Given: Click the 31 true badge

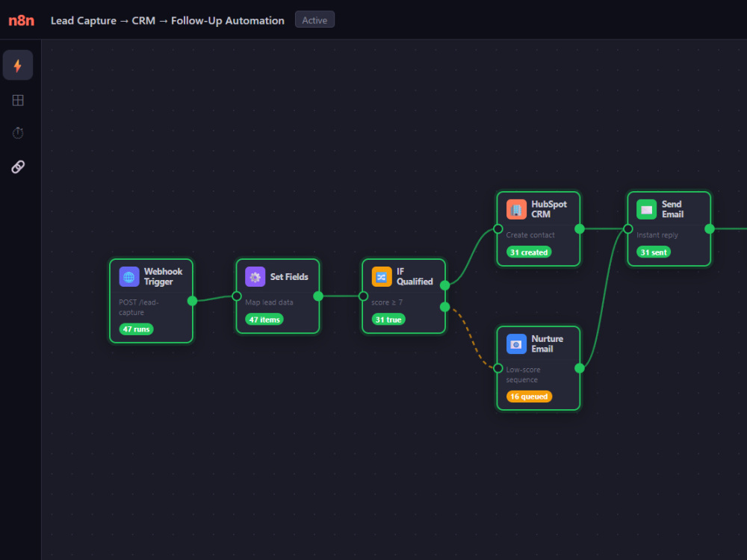Looking at the screenshot, I should (388, 320).
